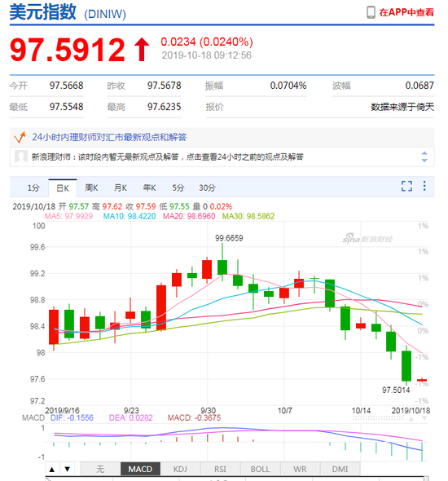Viewport: 448px width, 481px height.
Task: Click the grey up-triangle below 2019/10/18
Action: (411, 419)
